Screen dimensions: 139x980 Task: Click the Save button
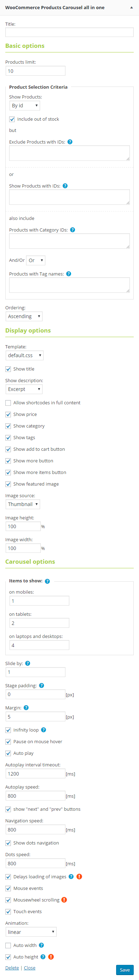click(125, 970)
